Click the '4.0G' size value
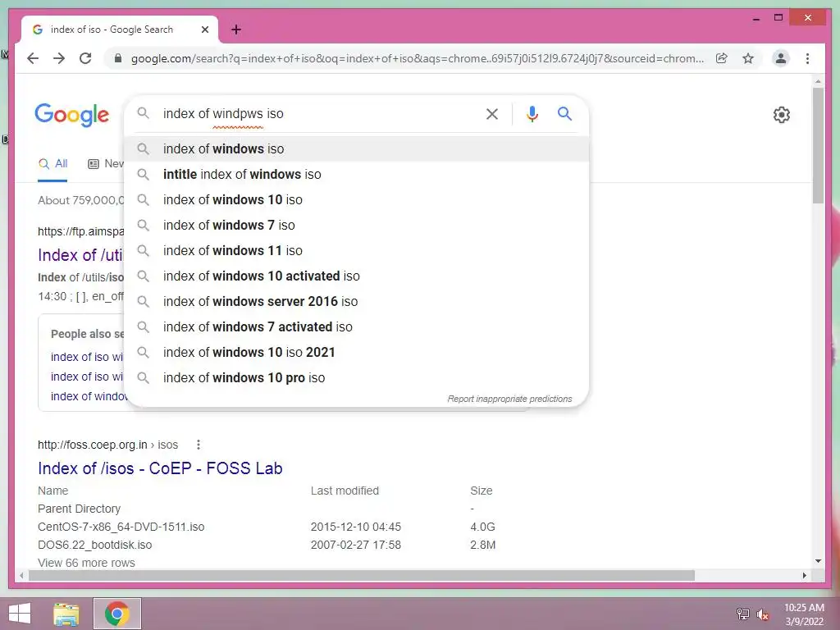840x630 pixels. [x=482, y=527]
